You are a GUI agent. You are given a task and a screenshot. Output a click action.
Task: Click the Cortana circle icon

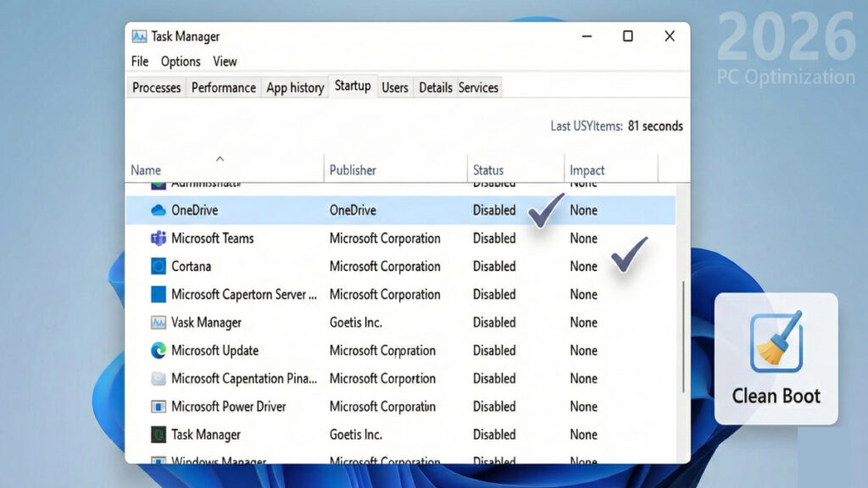pos(158,266)
